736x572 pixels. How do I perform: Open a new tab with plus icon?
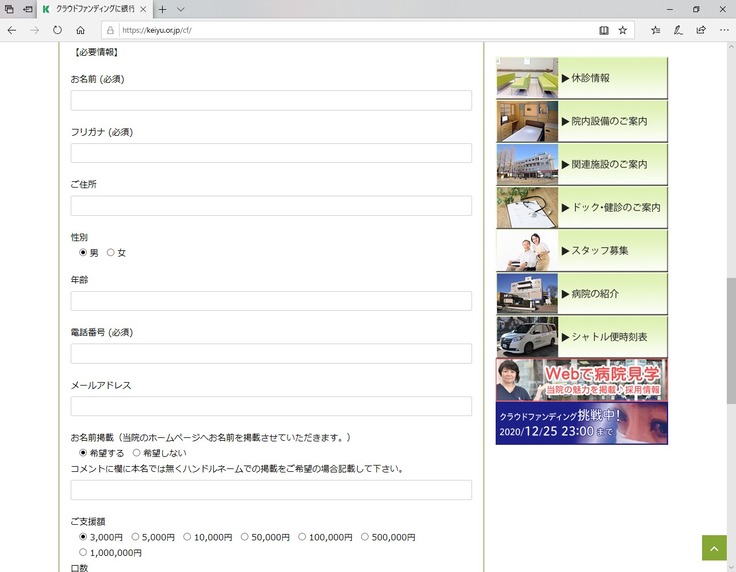coord(162,9)
